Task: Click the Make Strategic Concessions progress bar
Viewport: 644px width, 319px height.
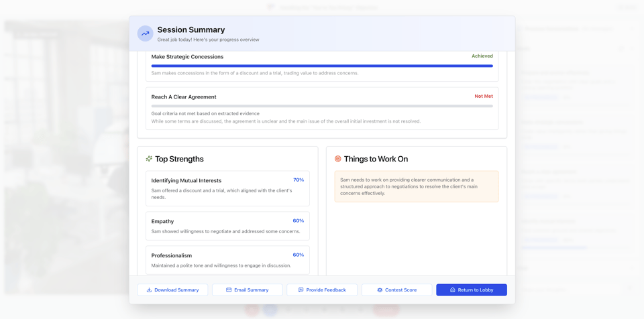Action: (x=322, y=66)
